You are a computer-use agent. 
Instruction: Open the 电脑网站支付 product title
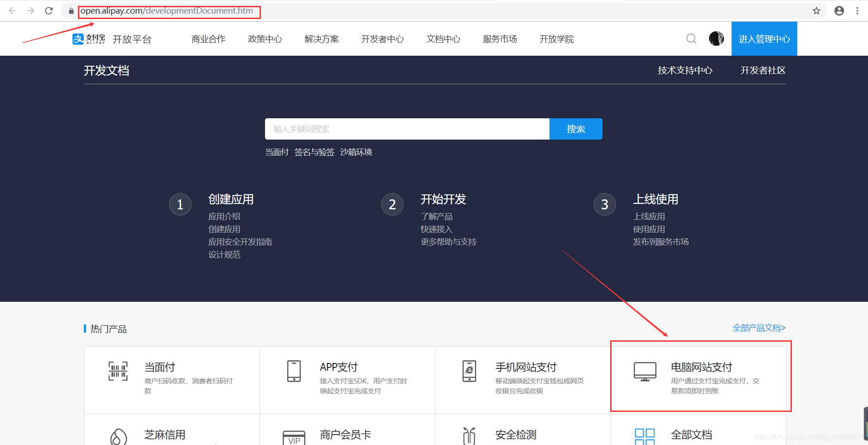coord(702,367)
